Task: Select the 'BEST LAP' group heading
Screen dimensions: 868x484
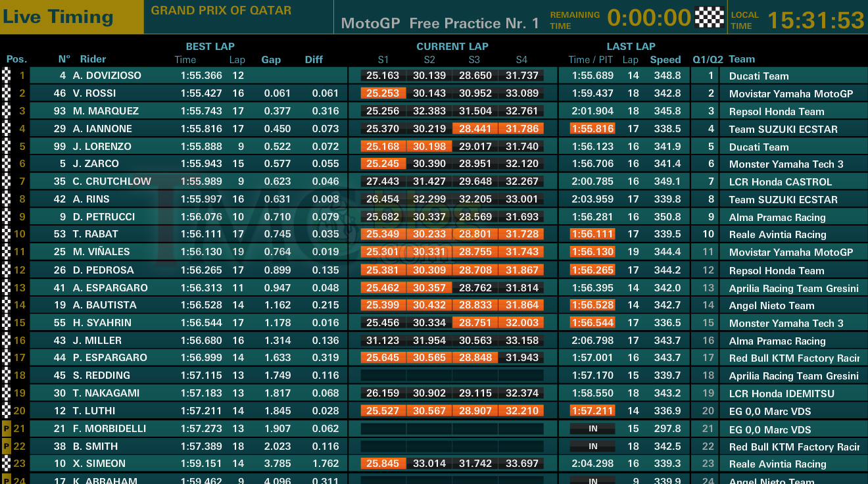Action: [210, 46]
